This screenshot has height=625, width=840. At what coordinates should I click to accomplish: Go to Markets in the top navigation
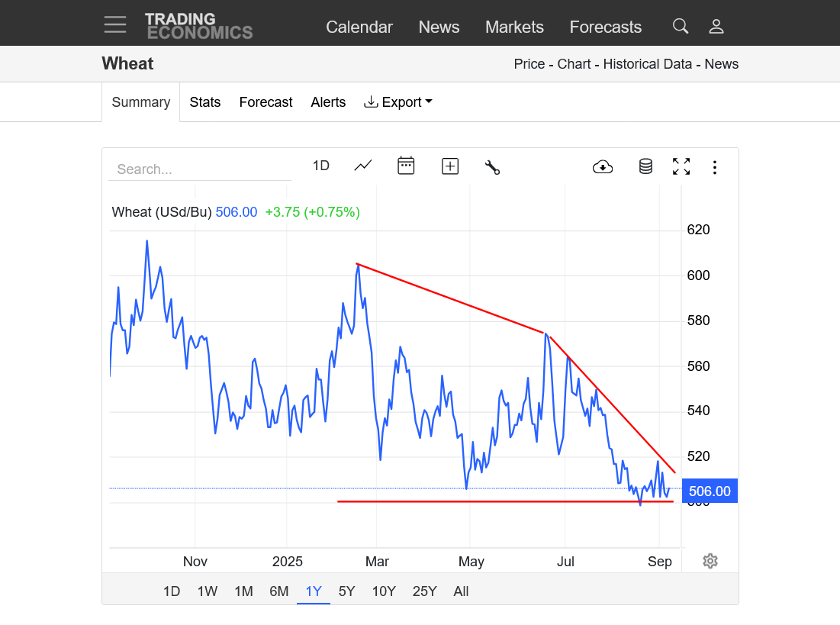click(514, 27)
